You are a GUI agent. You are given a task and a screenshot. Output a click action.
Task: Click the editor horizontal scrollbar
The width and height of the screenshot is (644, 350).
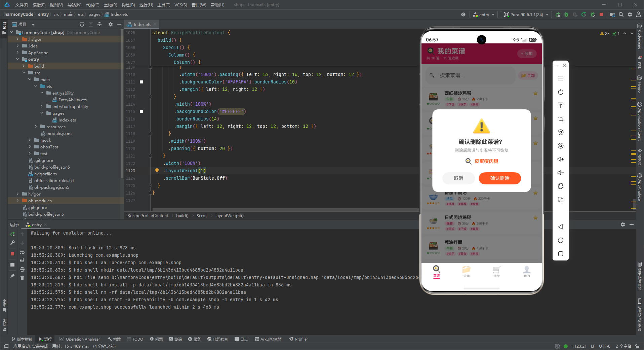click(x=285, y=210)
